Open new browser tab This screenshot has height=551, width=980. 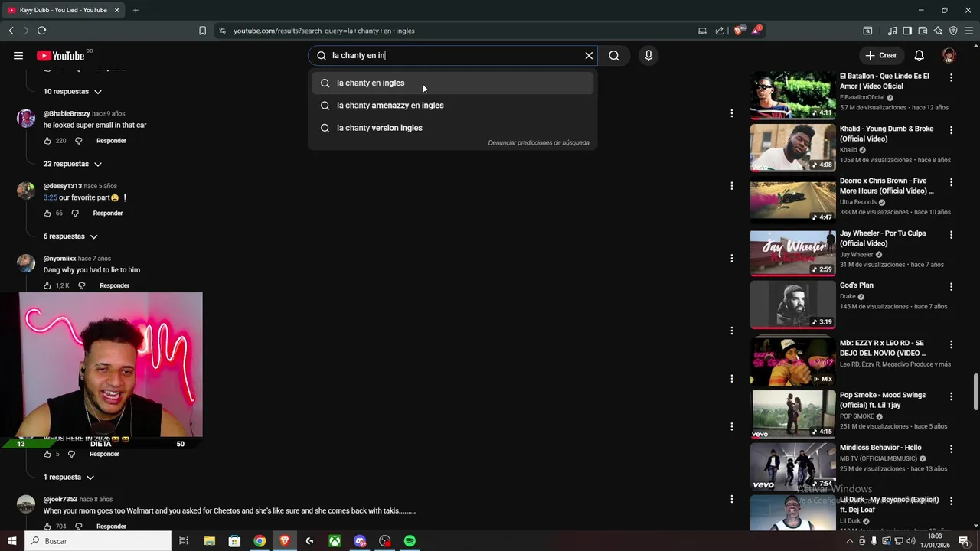(136, 10)
